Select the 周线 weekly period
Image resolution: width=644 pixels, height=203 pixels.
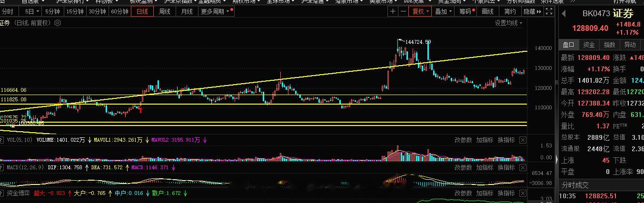point(165,11)
